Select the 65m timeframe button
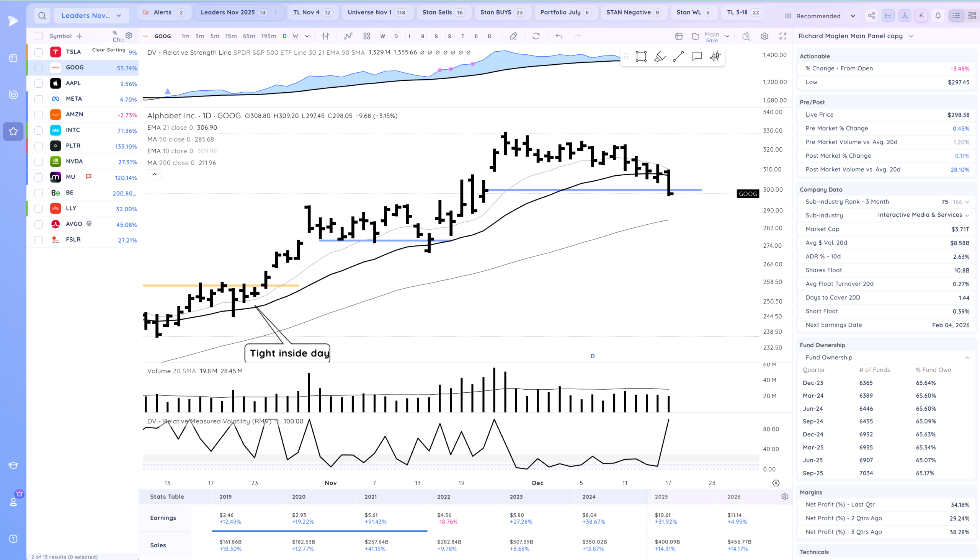Image resolution: width=980 pixels, height=560 pixels. 249,36
